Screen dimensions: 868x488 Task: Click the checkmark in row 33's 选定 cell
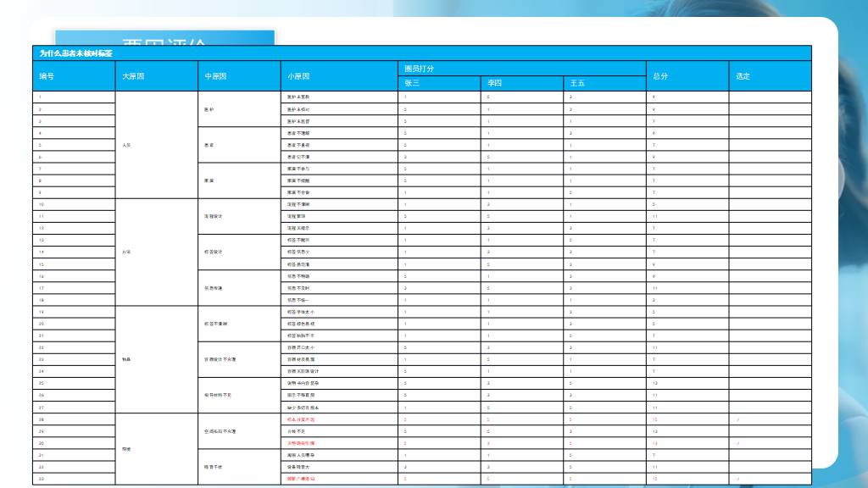[738, 480]
